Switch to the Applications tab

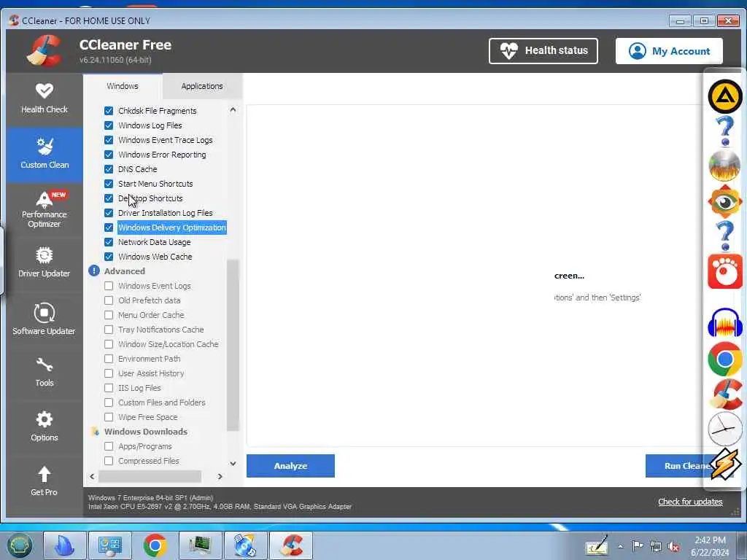(202, 86)
